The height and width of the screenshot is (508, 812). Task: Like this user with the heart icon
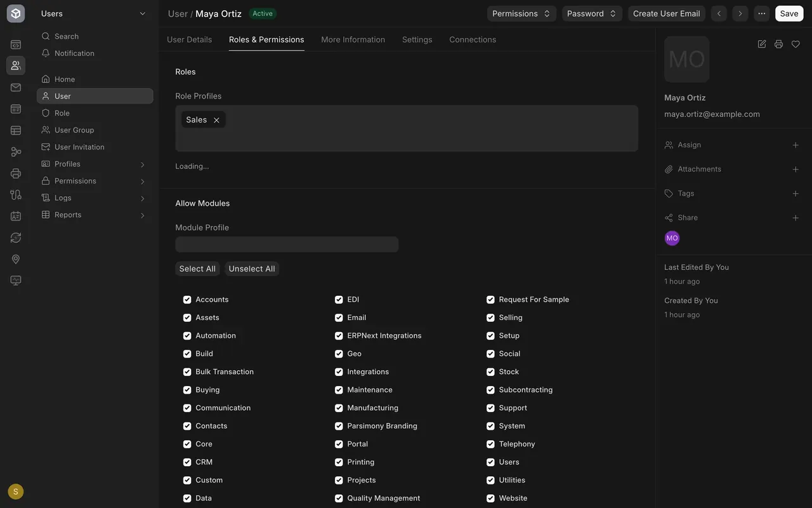pos(796,44)
